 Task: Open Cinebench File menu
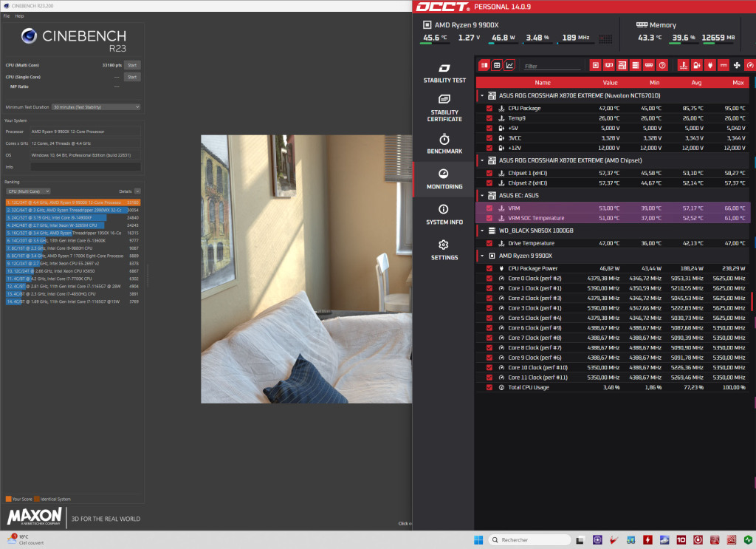[7, 16]
